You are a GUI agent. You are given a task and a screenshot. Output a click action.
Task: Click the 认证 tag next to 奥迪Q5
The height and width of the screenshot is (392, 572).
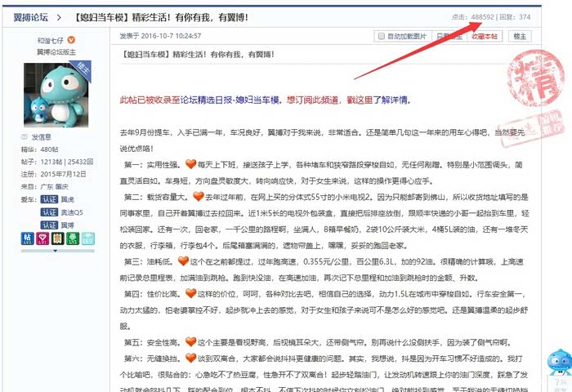pos(50,212)
